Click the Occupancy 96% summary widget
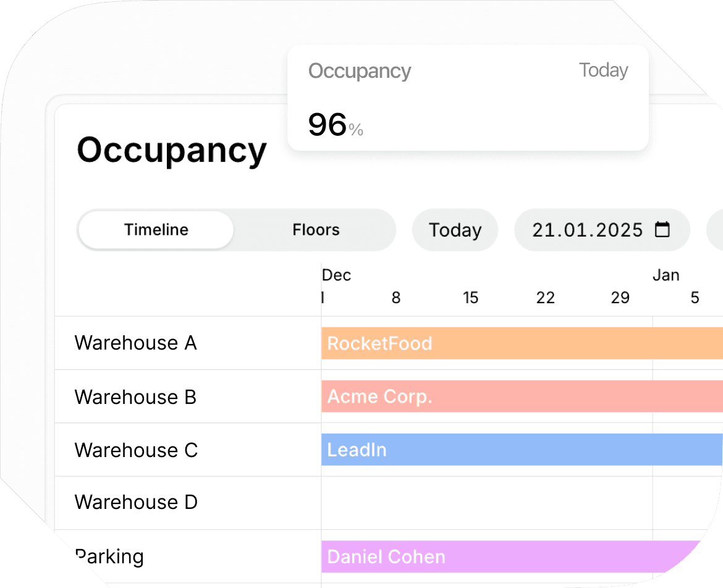 click(468, 99)
